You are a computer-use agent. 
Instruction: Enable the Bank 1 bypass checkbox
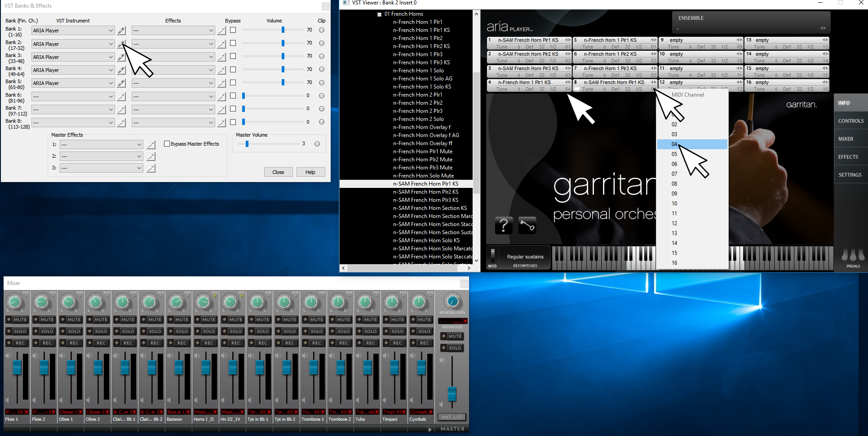(233, 30)
